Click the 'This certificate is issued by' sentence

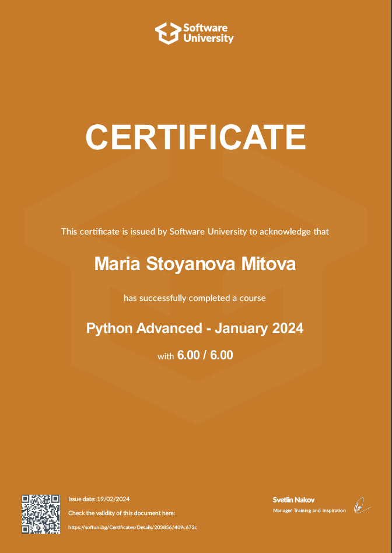pos(195,232)
